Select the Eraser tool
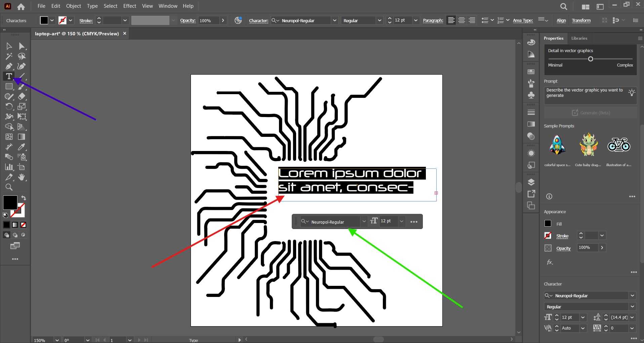Screen dimensions: 644x343 tap(22, 97)
